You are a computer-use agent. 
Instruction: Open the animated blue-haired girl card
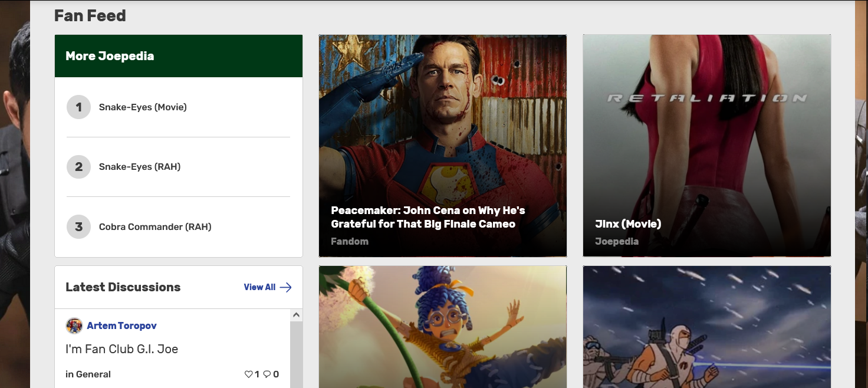click(443, 327)
